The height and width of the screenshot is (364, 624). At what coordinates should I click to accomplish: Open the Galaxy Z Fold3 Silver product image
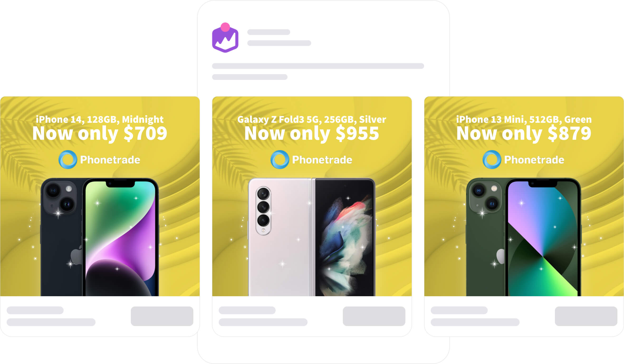[312, 237]
